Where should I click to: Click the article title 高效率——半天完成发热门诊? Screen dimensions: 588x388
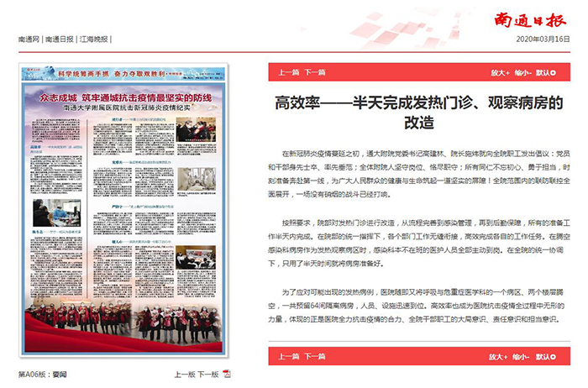click(419, 112)
